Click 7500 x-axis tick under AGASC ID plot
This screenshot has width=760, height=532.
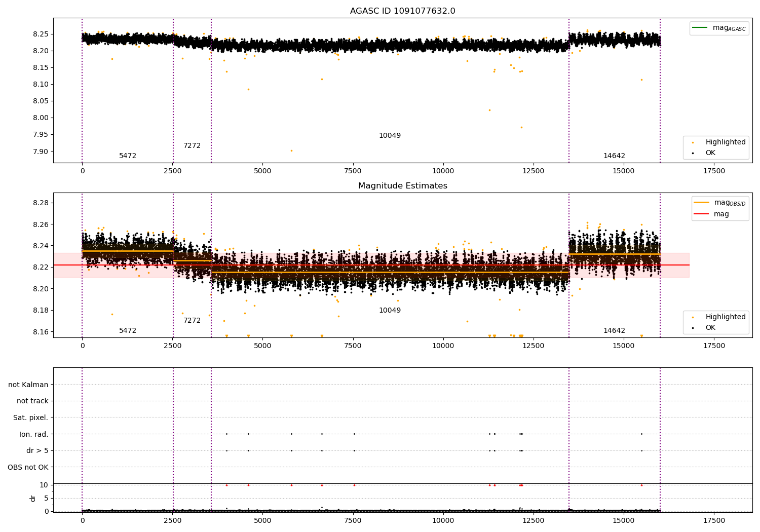click(353, 171)
